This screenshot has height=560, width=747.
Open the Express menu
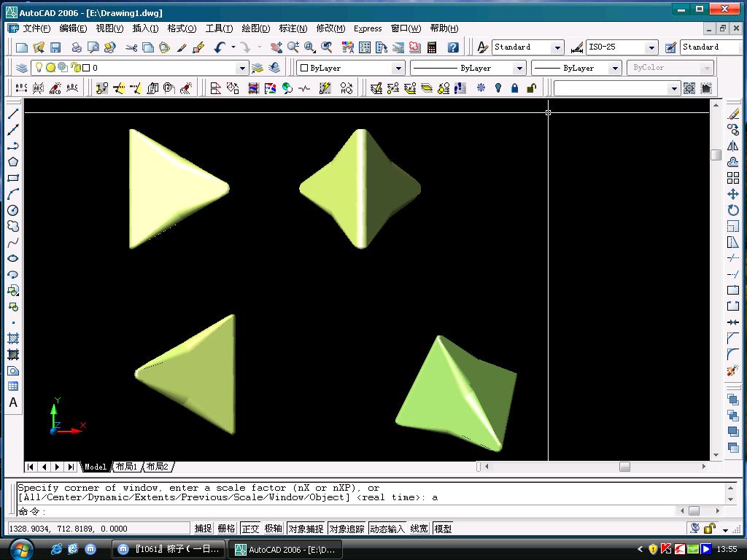(x=368, y=28)
